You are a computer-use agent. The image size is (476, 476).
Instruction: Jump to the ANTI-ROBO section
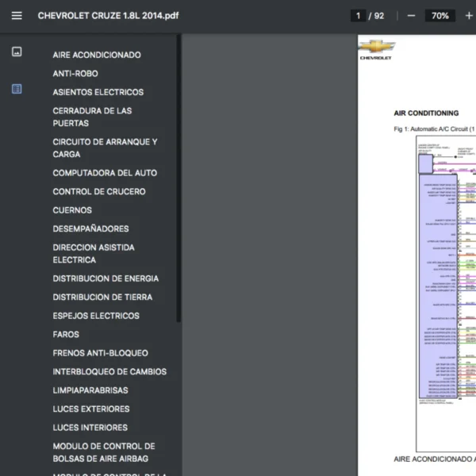click(75, 74)
